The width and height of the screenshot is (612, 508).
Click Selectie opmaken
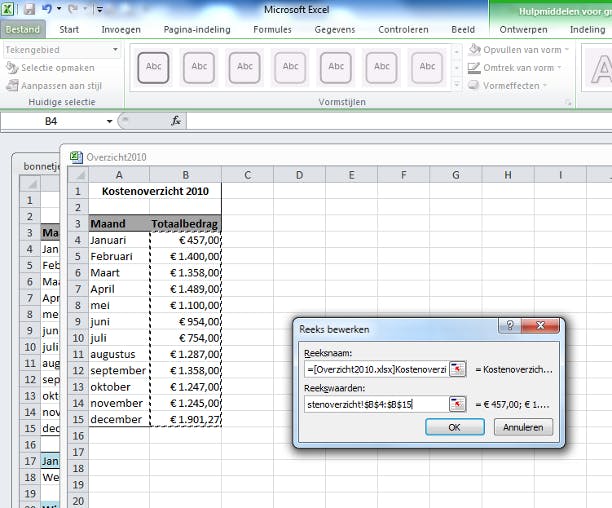click(x=51, y=68)
